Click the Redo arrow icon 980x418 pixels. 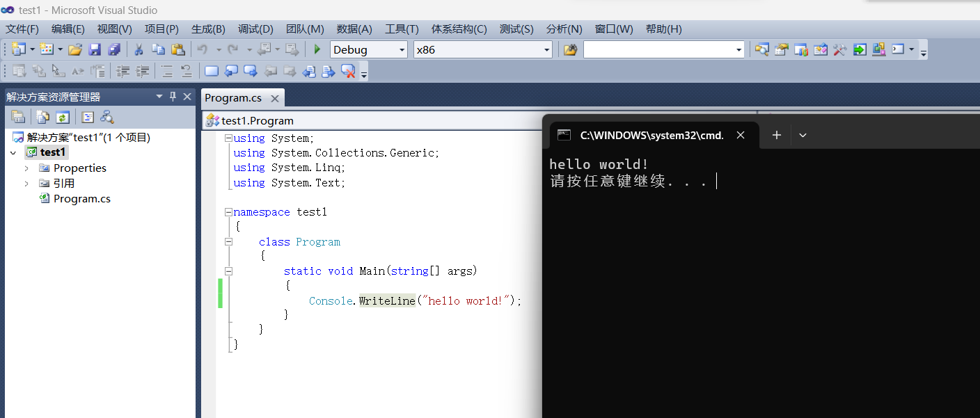pyautogui.click(x=233, y=49)
